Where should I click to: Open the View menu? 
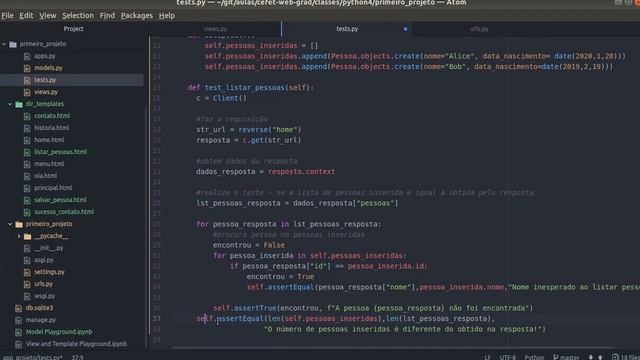click(47, 16)
